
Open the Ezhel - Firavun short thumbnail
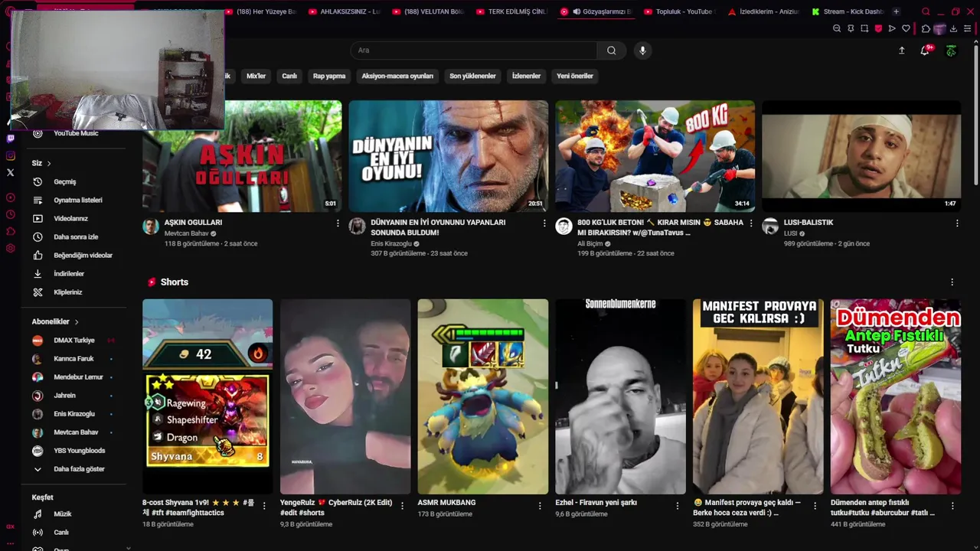pyautogui.click(x=621, y=396)
